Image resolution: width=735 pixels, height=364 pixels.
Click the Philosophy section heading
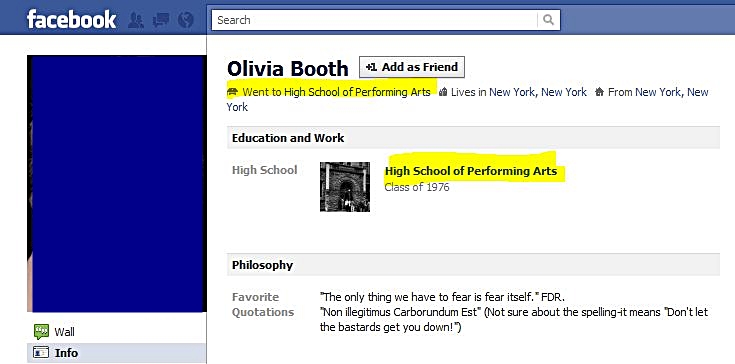coord(262,265)
